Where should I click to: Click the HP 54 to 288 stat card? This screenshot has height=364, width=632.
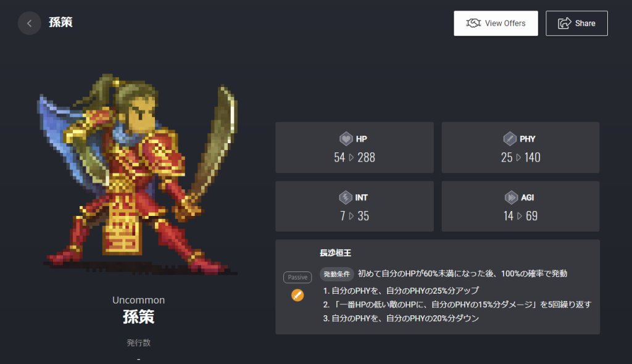(x=354, y=147)
